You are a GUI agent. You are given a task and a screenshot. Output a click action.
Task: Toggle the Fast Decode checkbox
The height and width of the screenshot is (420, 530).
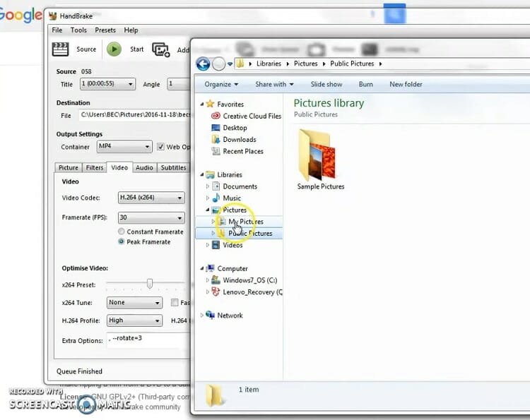175,303
